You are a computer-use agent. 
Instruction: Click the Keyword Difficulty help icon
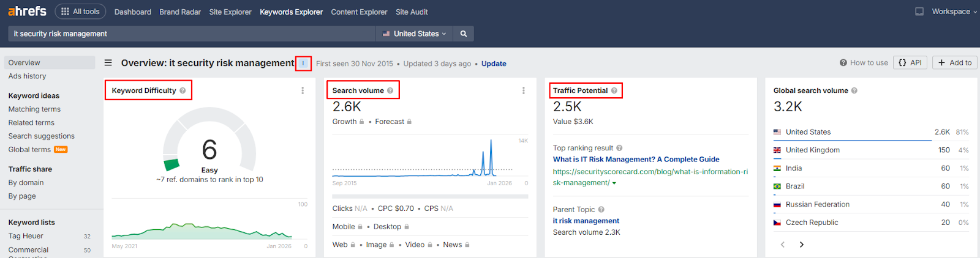(183, 90)
